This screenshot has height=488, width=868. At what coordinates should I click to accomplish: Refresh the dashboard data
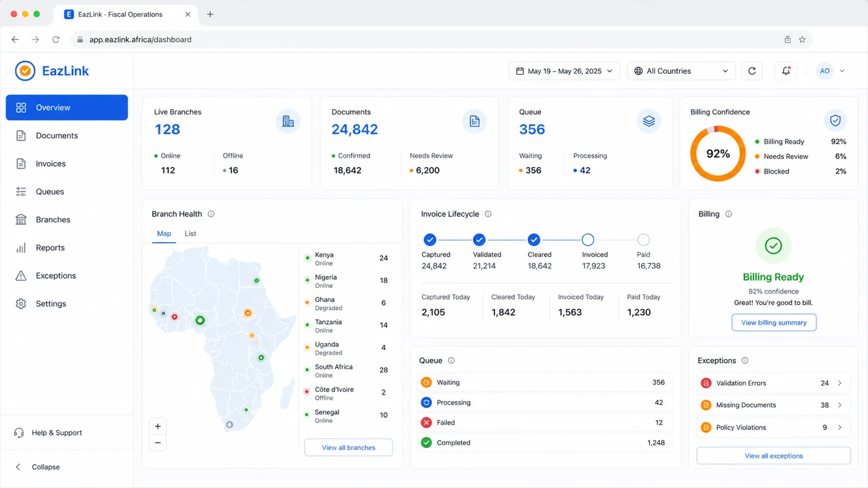click(752, 71)
